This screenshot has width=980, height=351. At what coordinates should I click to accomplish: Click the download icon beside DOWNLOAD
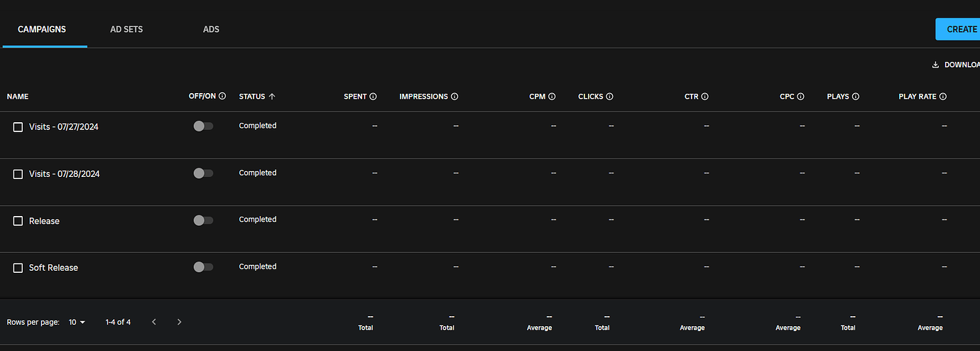(935, 65)
